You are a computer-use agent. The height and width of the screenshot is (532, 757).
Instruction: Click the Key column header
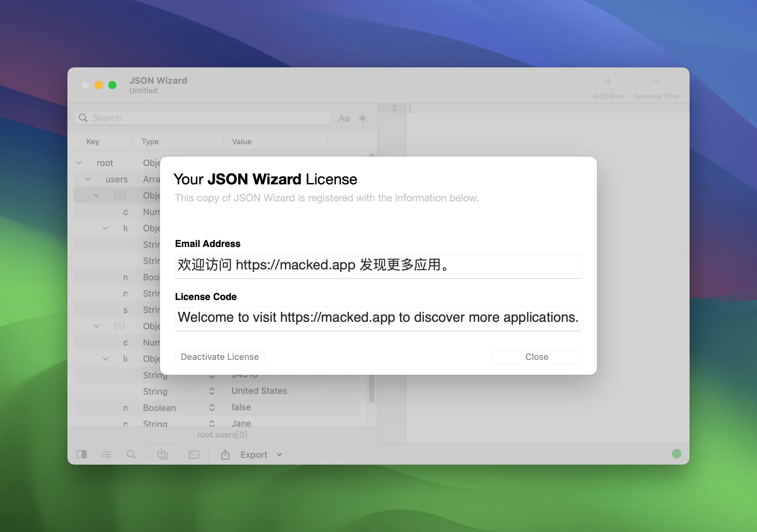[x=93, y=142]
